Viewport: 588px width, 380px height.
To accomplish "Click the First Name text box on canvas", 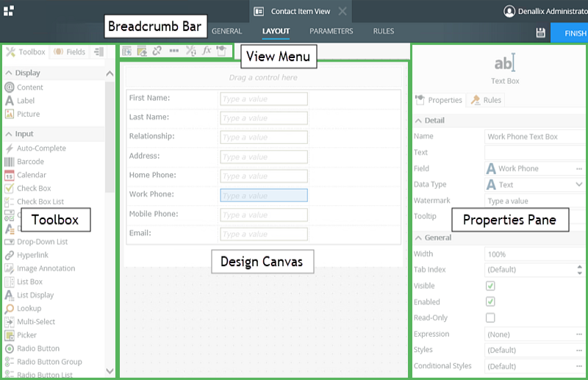I will click(x=264, y=99).
